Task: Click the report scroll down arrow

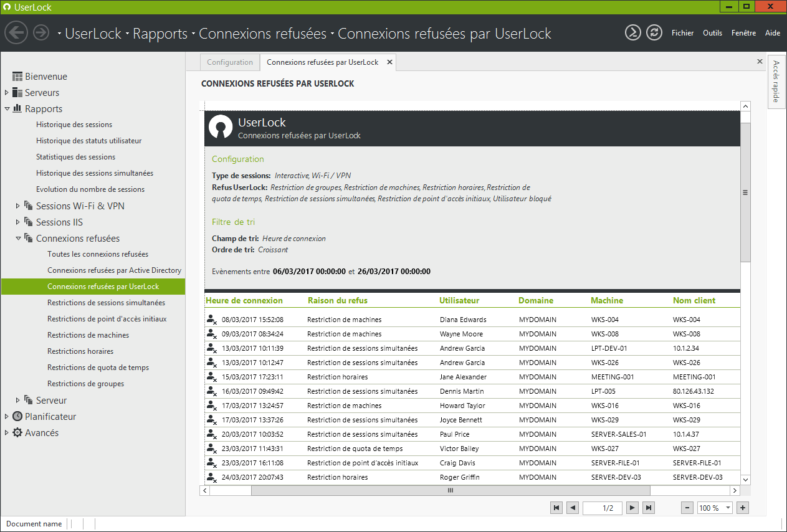Action: tap(745, 479)
